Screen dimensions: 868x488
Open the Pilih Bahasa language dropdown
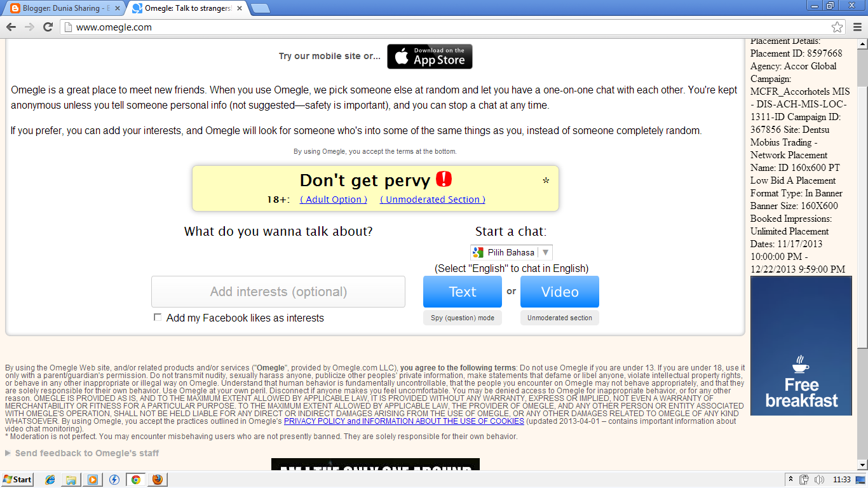512,252
